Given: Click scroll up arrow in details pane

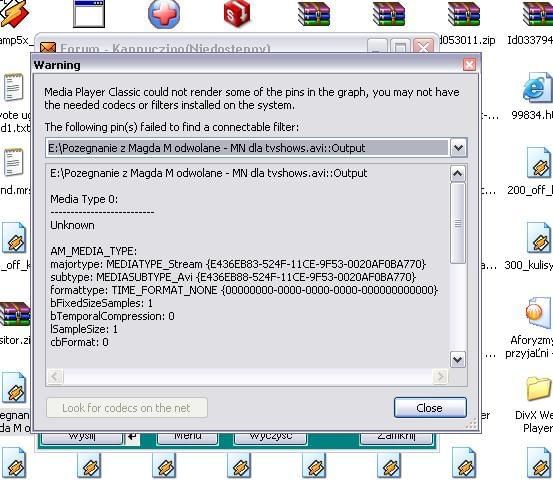Looking at the screenshot, I should click(457, 173).
